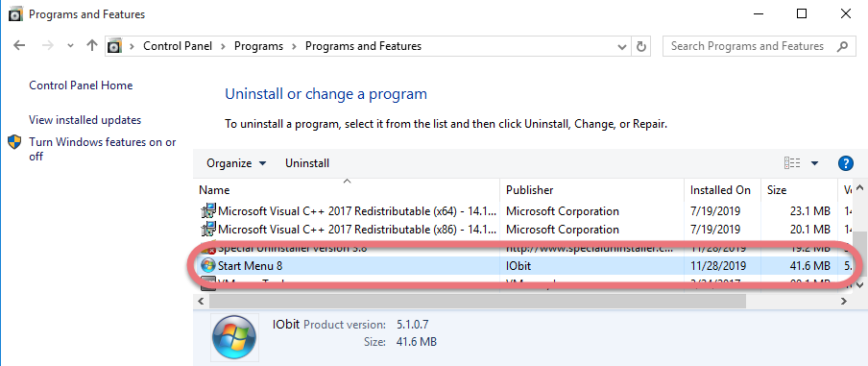The height and width of the screenshot is (366, 868).
Task: Open the recent locations dropdown arrow
Action: (70, 46)
